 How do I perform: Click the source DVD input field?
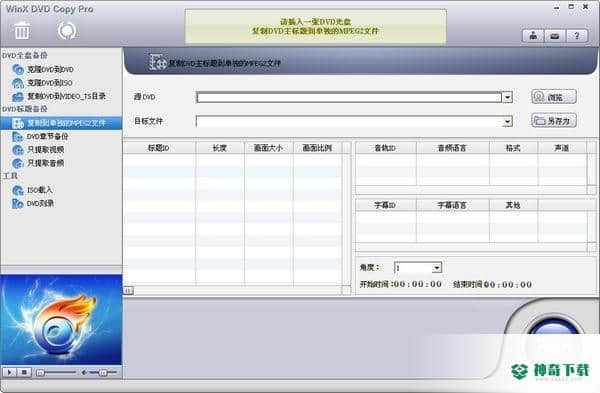tap(349, 97)
